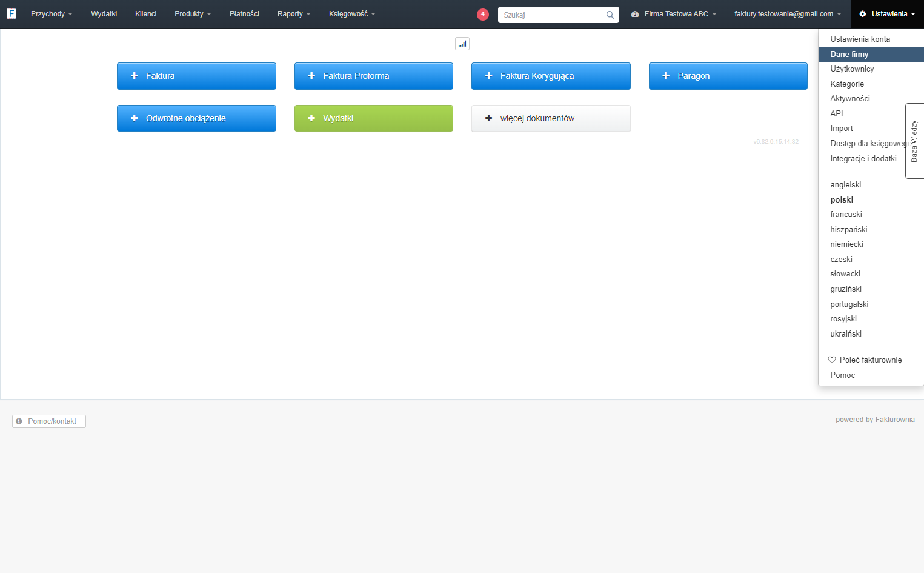
Task: Open Klienci in the top navigation
Action: click(145, 14)
